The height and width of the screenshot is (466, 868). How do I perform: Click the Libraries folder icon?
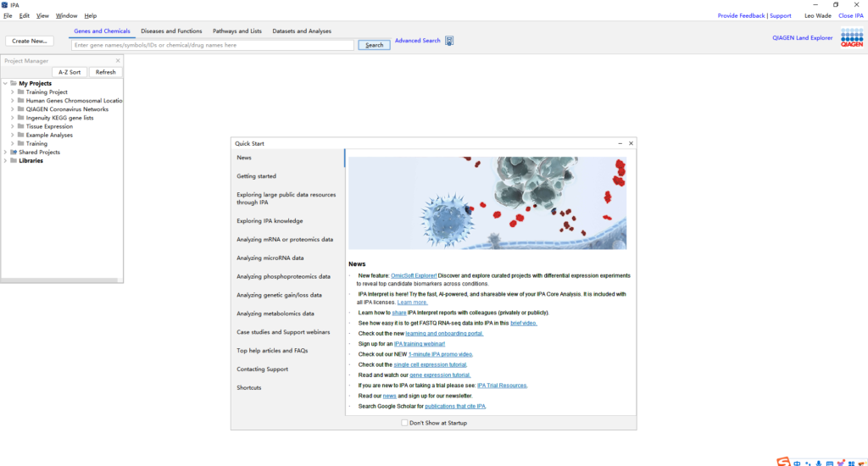tap(14, 161)
